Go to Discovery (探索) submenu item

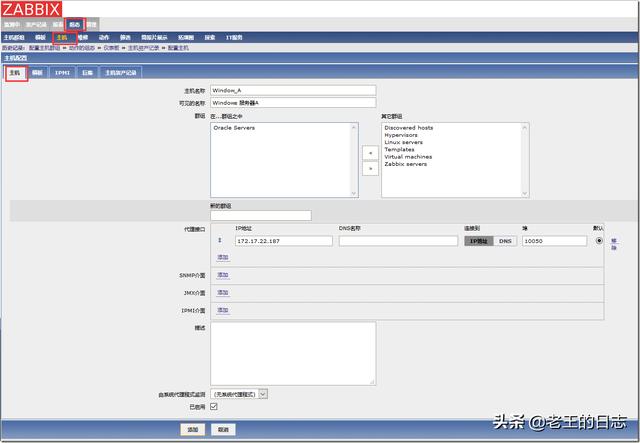click(x=210, y=38)
